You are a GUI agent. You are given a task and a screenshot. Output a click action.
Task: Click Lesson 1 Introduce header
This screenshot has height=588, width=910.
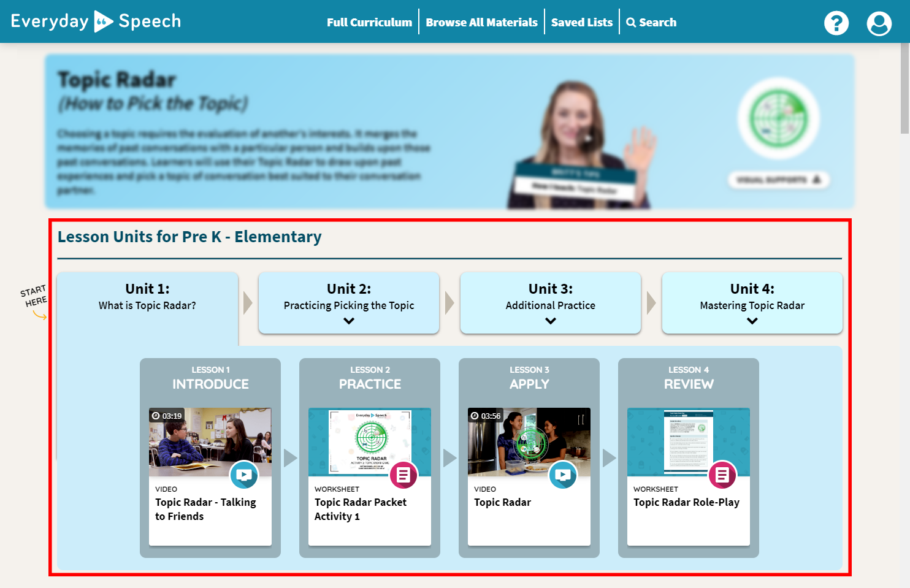coord(210,378)
